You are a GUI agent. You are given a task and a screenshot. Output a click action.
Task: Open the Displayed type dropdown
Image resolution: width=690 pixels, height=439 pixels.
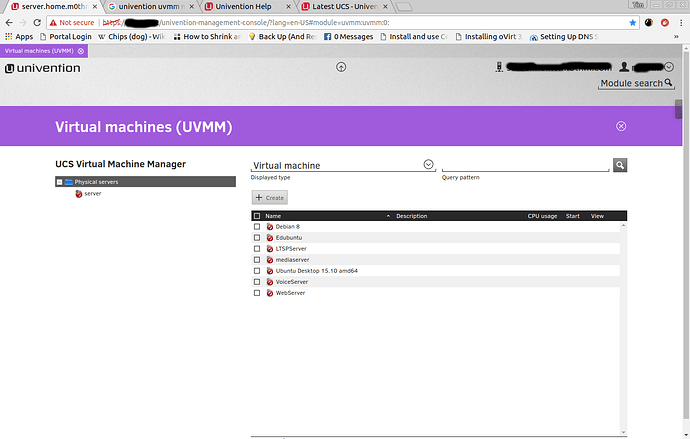(x=428, y=164)
